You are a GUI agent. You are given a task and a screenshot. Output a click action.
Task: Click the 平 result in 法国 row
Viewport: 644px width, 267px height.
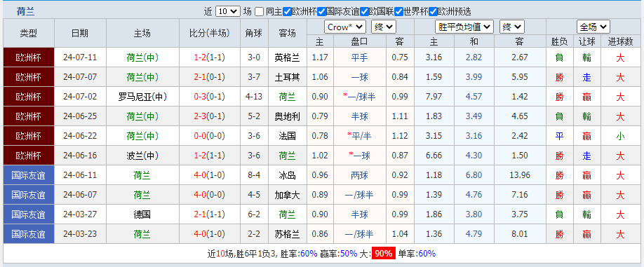click(x=559, y=136)
